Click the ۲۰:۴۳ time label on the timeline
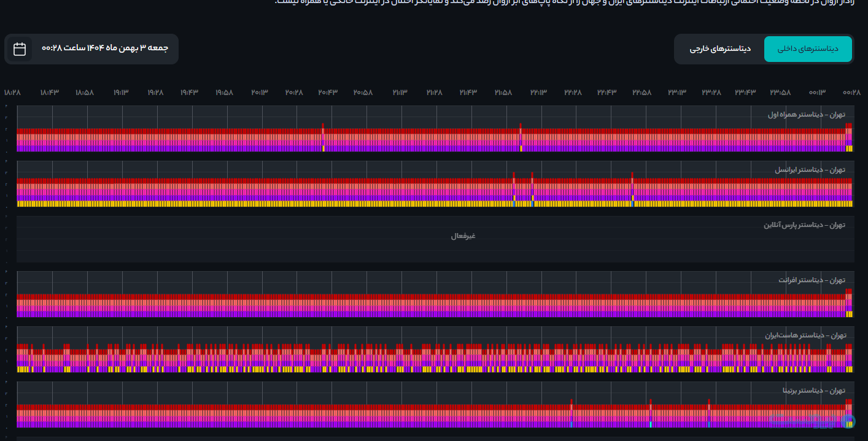868x441 pixels. (x=328, y=93)
